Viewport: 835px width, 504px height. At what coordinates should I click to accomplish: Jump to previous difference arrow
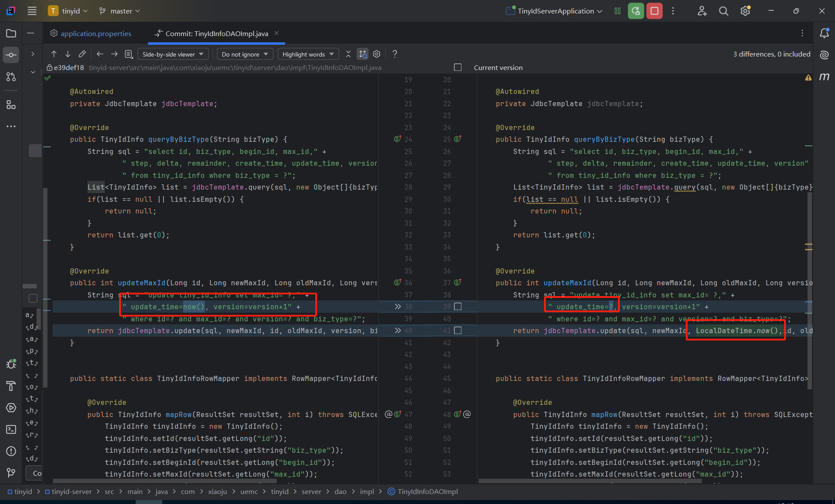[54, 54]
